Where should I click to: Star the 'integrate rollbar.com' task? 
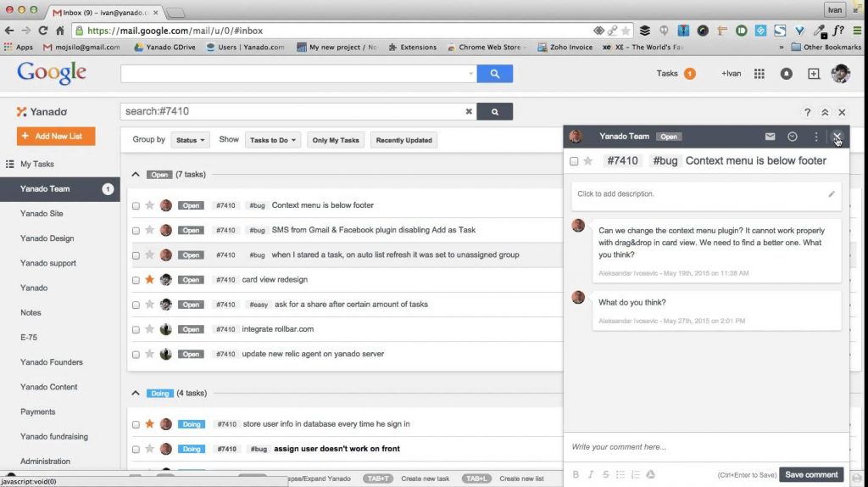pos(149,329)
